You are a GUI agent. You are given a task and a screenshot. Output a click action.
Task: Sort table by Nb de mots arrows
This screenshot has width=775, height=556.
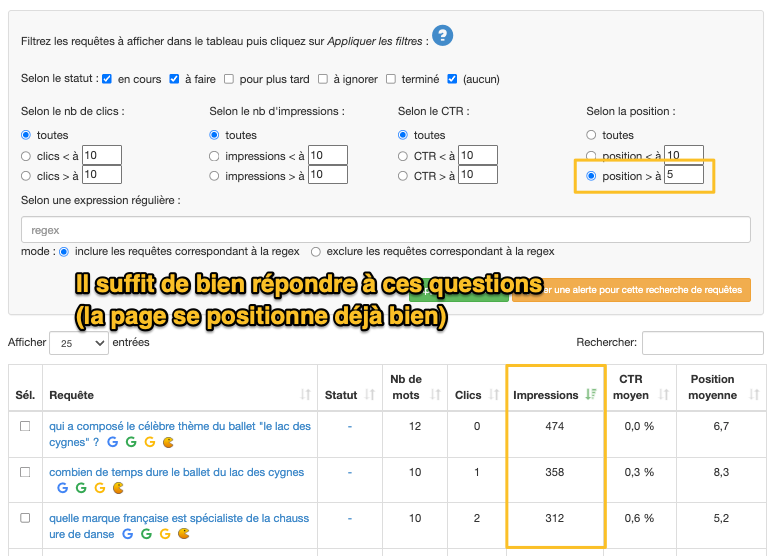click(435, 394)
